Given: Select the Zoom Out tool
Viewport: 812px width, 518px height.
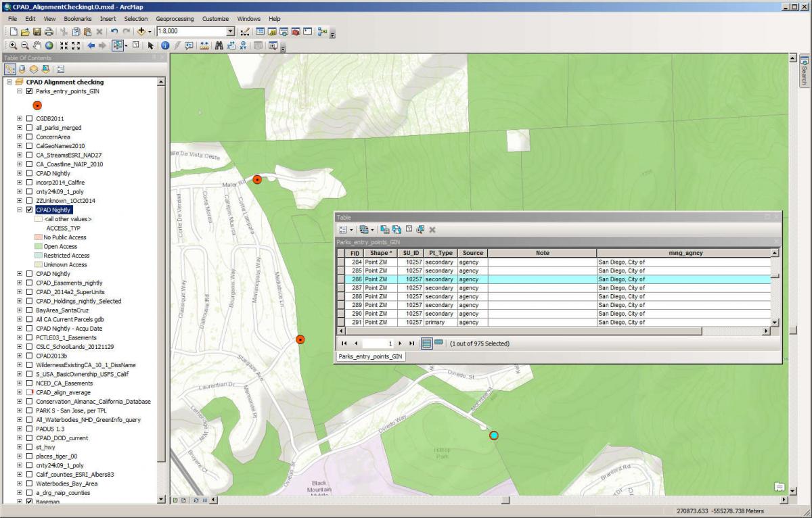Looking at the screenshot, I should point(25,45).
